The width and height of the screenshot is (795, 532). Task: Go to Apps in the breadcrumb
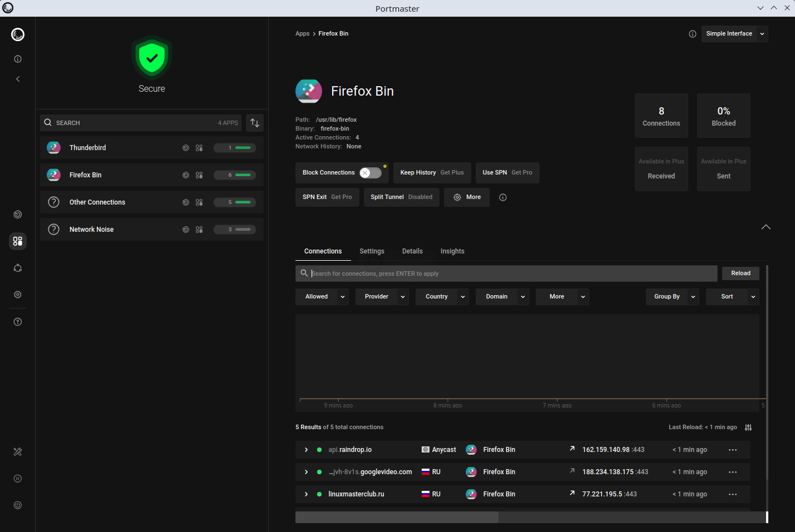(303, 34)
